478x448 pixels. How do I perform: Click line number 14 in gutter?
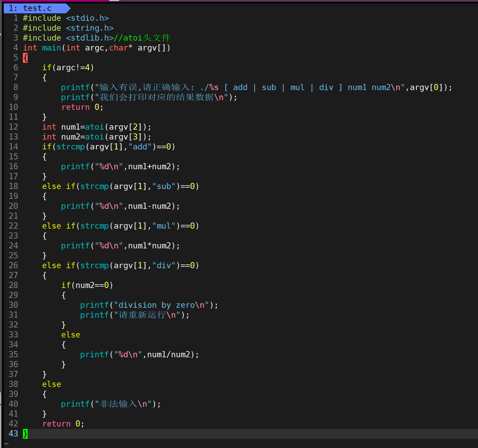pyautogui.click(x=13, y=147)
